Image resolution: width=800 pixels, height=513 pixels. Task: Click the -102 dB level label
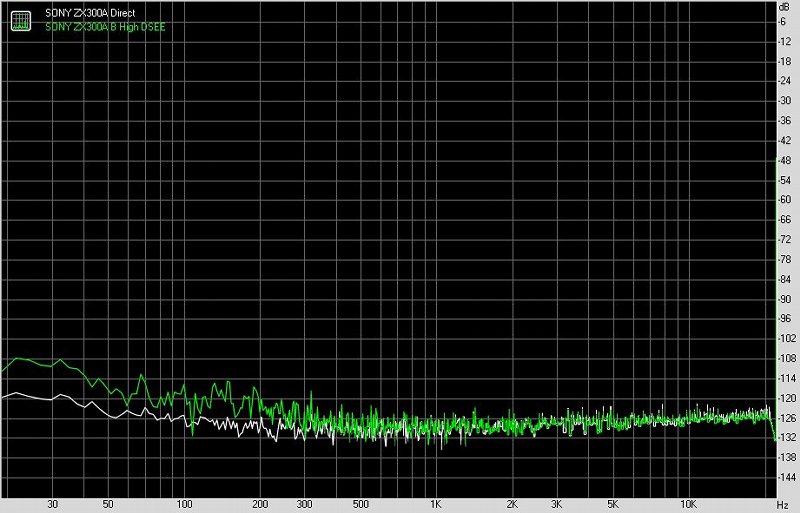[x=785, y=338]
